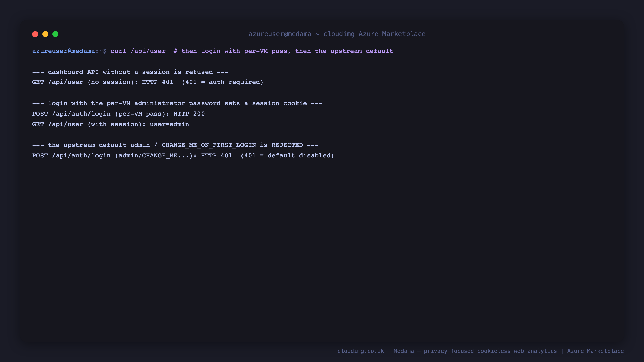The image size is (644, 362).
Task: Click the line 'POST /api/auth/login (per-VM pass): HTTP 200'
Action: coord(118,114)
